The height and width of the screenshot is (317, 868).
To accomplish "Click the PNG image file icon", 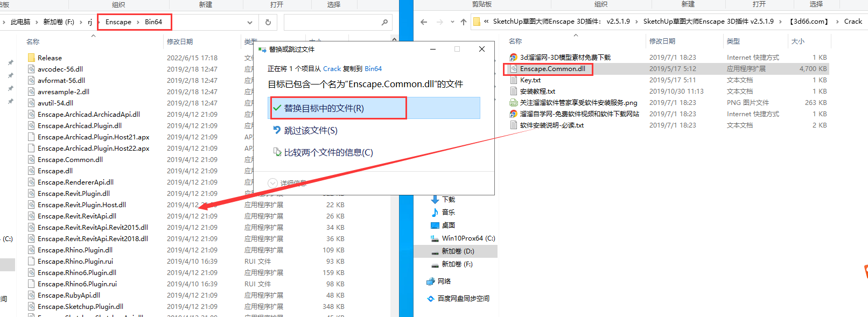I will coord(514,102).
